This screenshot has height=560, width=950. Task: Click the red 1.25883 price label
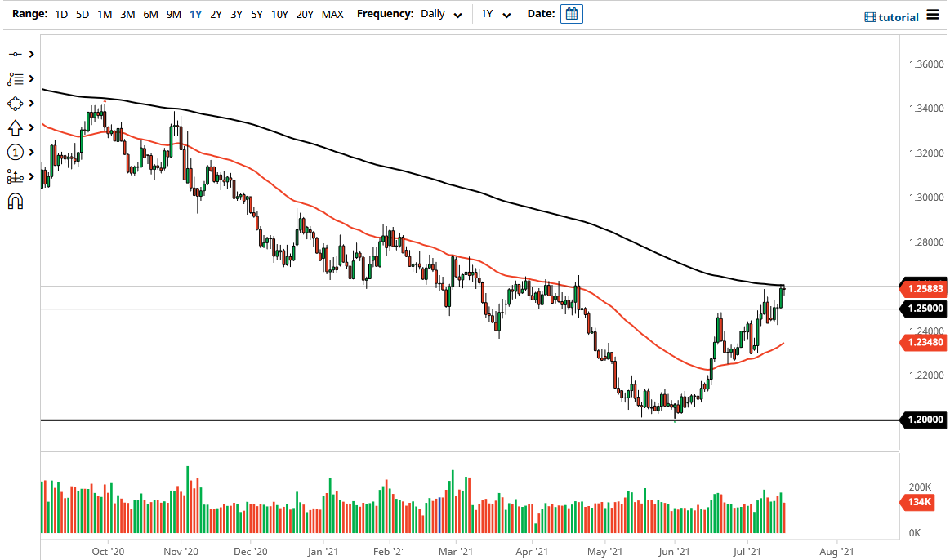tap(924, 288)
